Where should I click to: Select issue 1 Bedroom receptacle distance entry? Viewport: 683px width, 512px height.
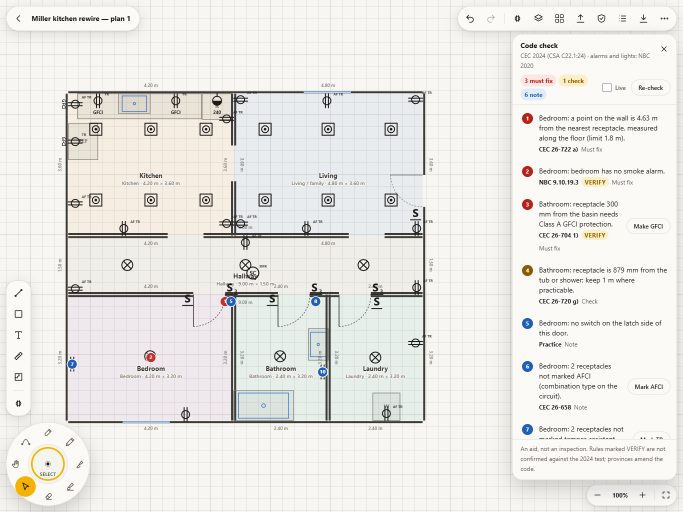[595, 133]
